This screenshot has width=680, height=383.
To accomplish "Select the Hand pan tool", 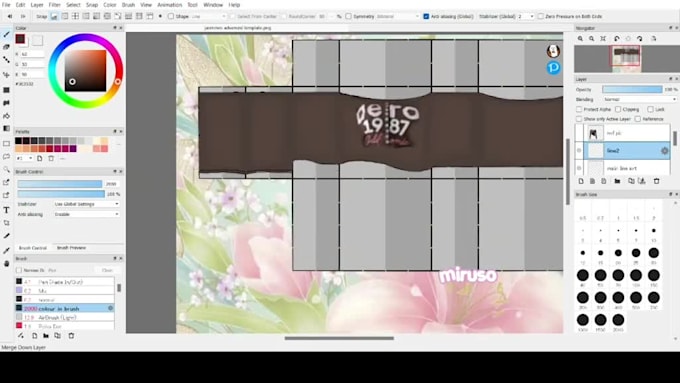I will click(7, 263).
